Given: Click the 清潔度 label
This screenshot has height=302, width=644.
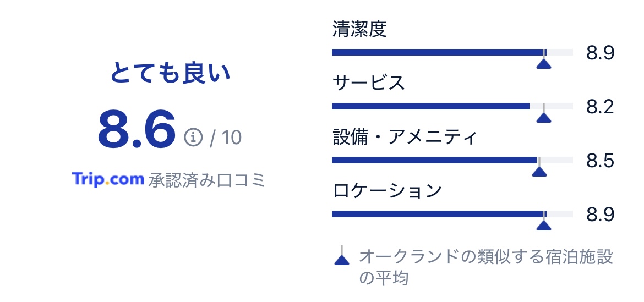Looking at the screenshot, I should pyautogui.click(x=359, y=29).
